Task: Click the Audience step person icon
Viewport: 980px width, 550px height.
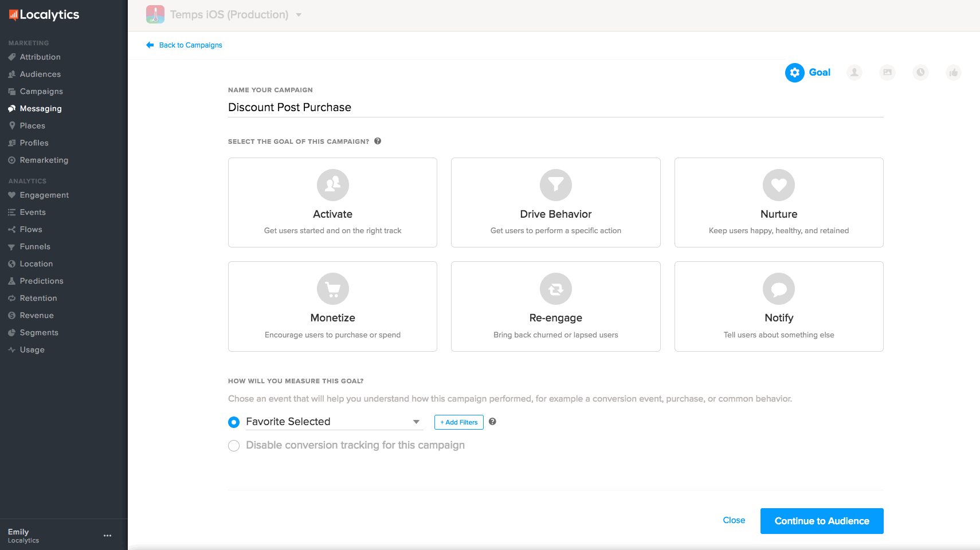Action: (854, 72)
